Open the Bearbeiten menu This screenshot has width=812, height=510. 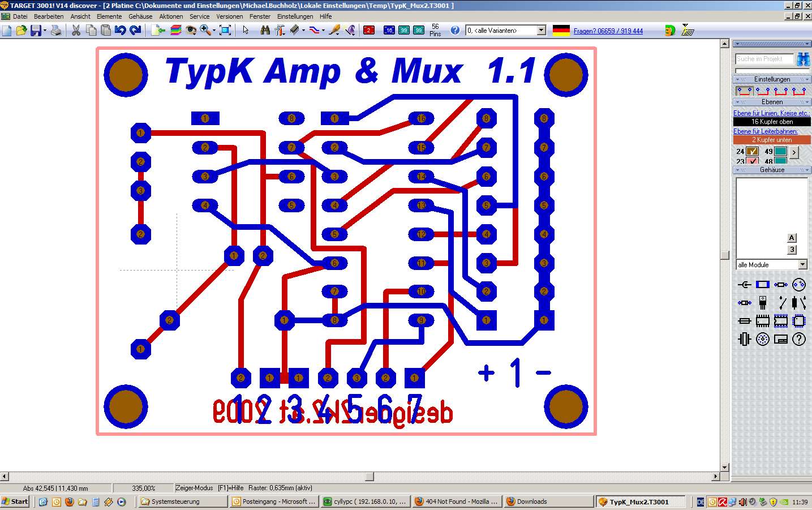(49, 16)
